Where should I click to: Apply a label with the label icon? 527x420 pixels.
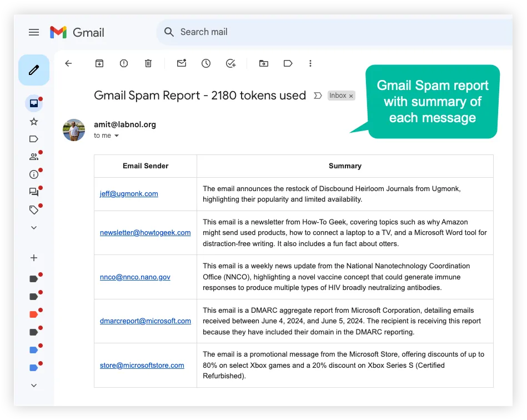pos(288,63)
